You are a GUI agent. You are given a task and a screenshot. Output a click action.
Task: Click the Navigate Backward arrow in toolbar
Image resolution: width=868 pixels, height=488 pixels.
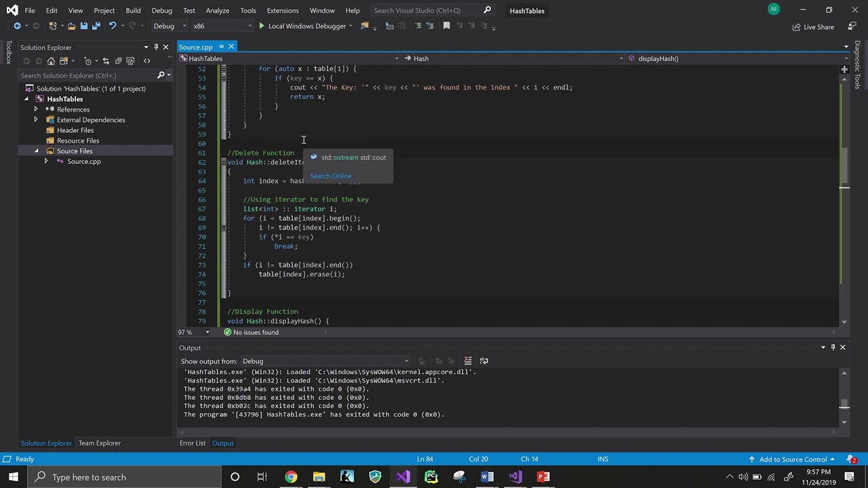coord(17,26)
